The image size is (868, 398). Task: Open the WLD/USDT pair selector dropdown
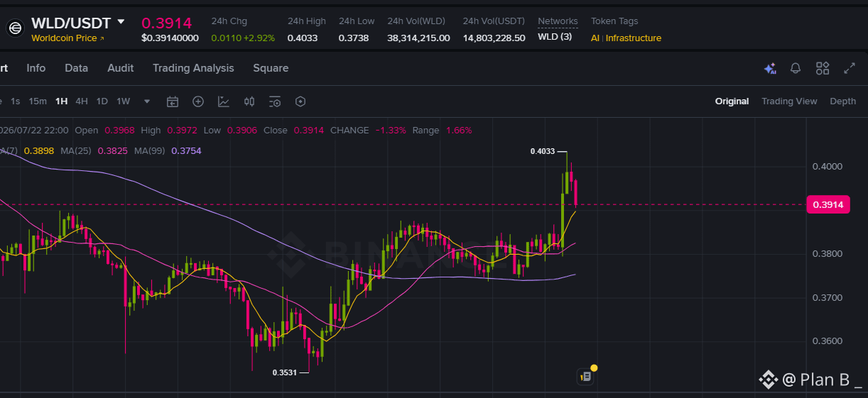121,22
